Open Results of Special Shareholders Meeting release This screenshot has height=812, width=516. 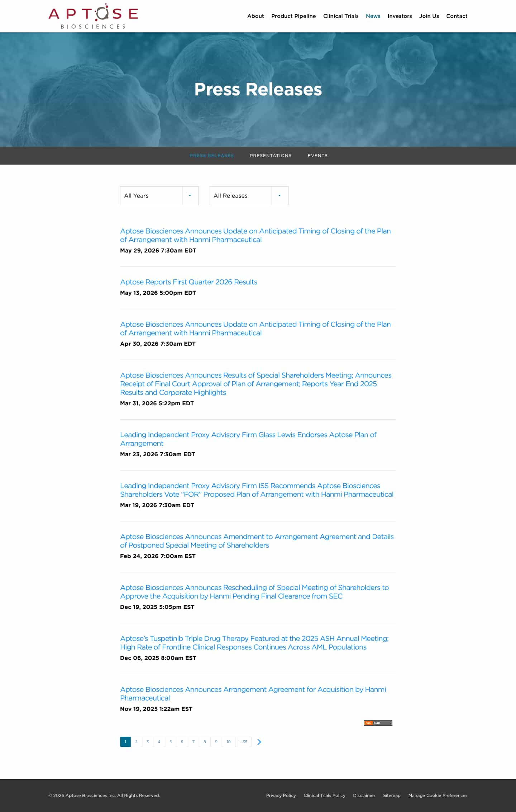(x=256, y=384)
